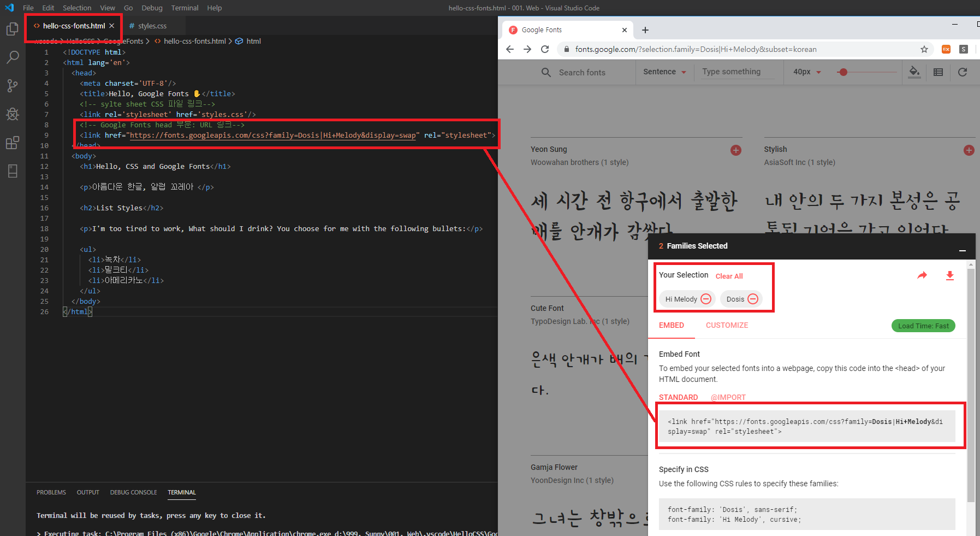This screenshot has width=980, height=536.
Task: Open the Sentence preview type dropdown
Action: coord(664,72)
